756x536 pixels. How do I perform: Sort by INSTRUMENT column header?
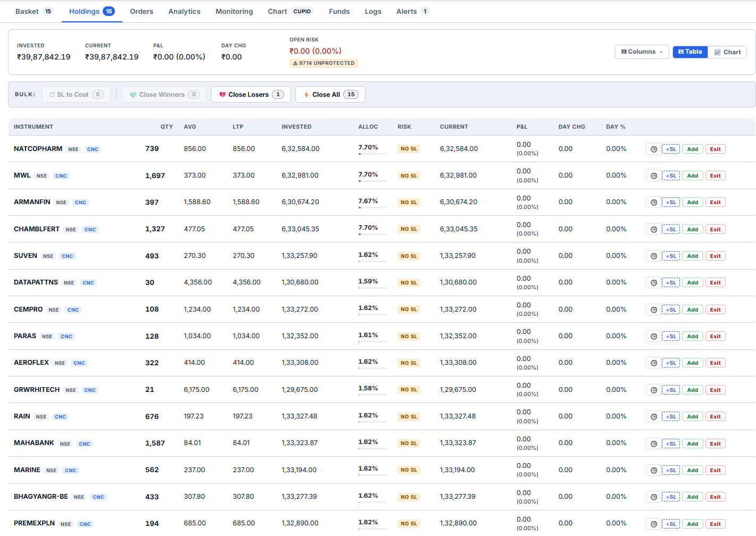click(x=34, y=127)
